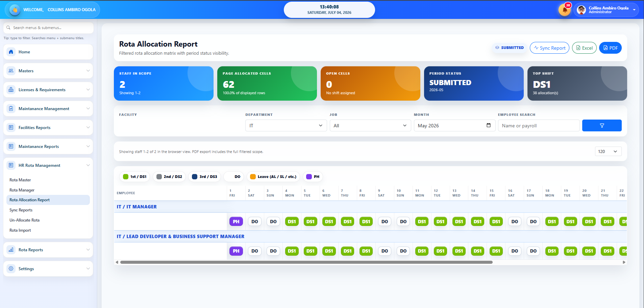
Task: Open the user avatar profile picture
Action: 581,10
